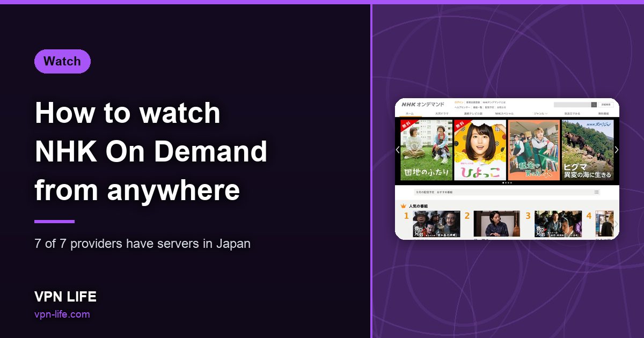644x338 pixels.
Task: Open the 税金で買った本 show thumbnail
Action: point(534,150)
